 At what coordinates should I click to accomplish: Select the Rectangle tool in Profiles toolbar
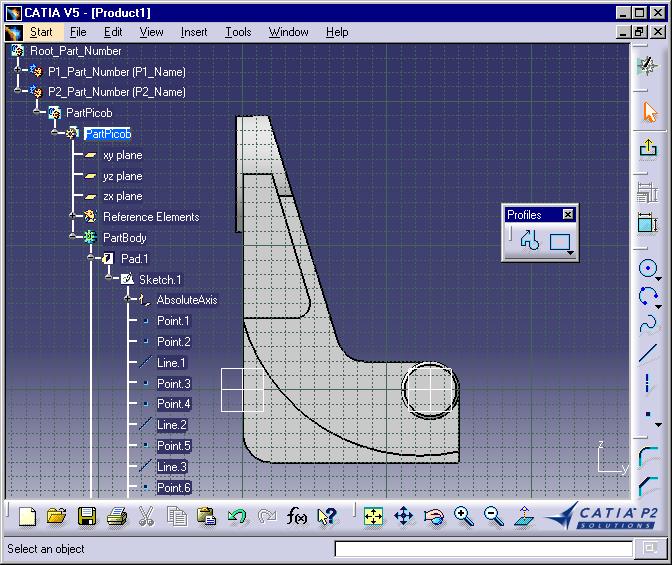559,242
